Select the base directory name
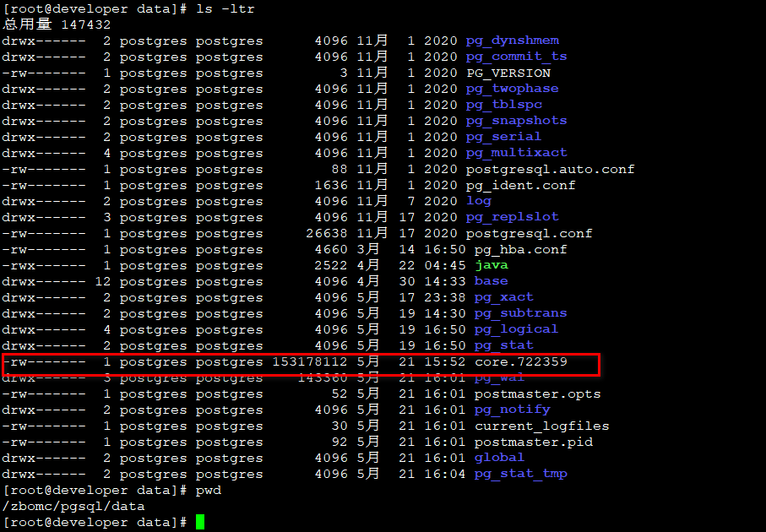766x532 pixels. pos(491,281)
